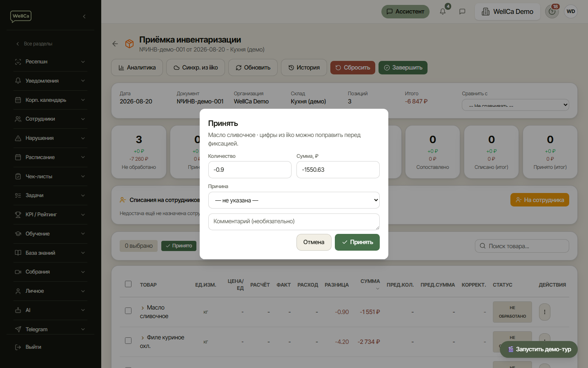Open notifications bell icon
This screenshot has height=368, width=588.
coord(443,11)
